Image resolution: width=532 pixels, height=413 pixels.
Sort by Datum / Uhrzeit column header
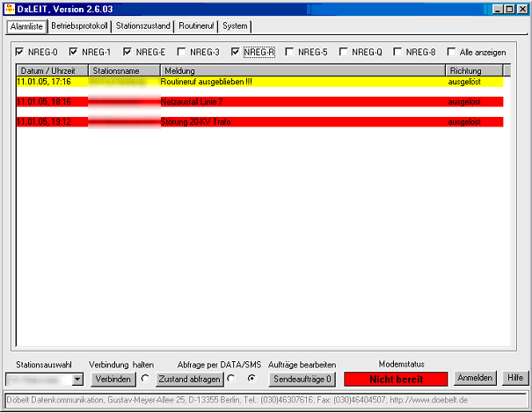(x=52, y=70)
